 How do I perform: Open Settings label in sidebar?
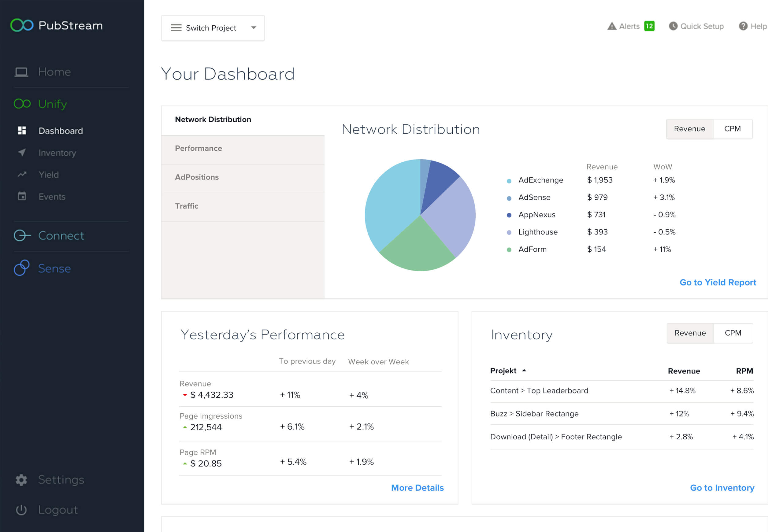(x=61, y=479)
